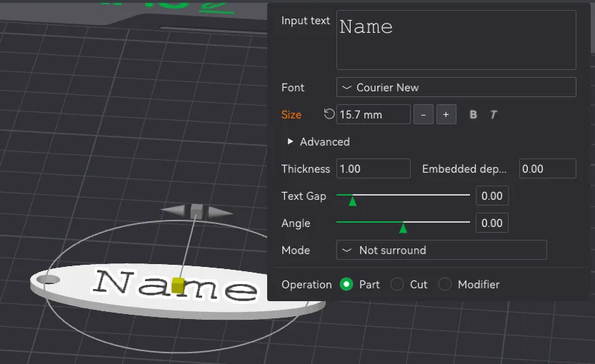
Task: Click the orange Size label
Action: click(x=291, y=114)
